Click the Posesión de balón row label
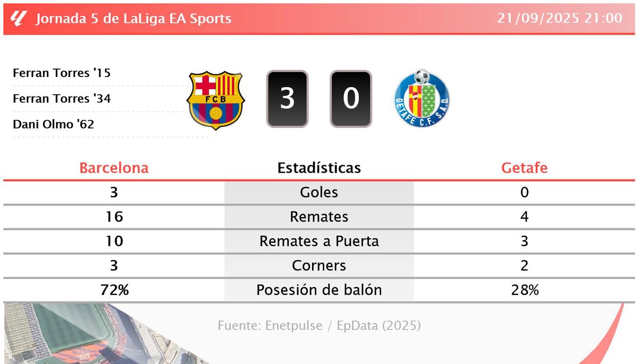Image resolution: width=638 pixels, height=364 pixels. [x=319, y=290]
